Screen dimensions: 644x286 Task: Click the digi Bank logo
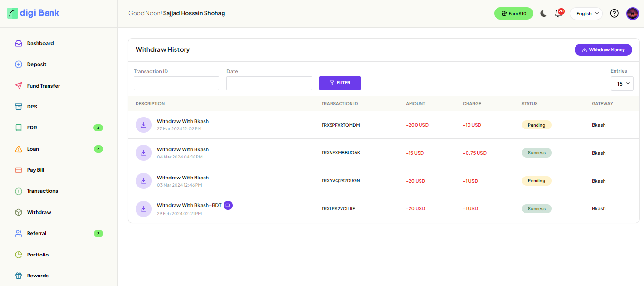(33, 13)
